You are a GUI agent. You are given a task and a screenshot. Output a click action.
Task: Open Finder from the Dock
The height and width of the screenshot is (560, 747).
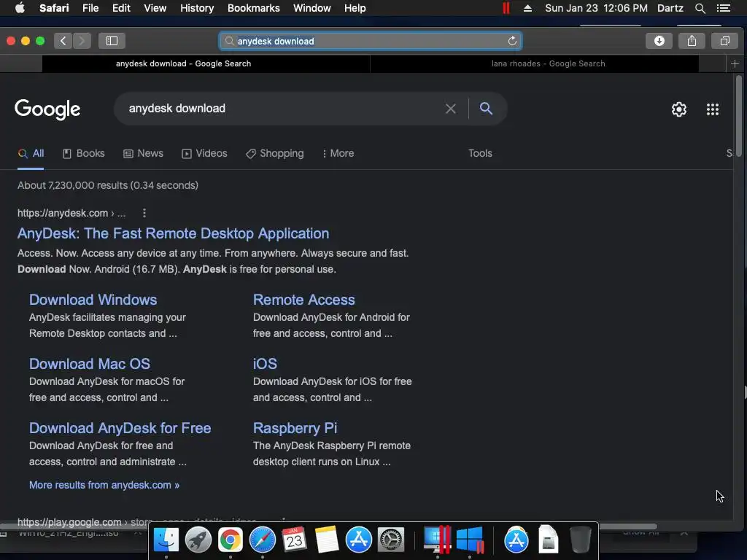pyautogui.click(x=166, y=540)
